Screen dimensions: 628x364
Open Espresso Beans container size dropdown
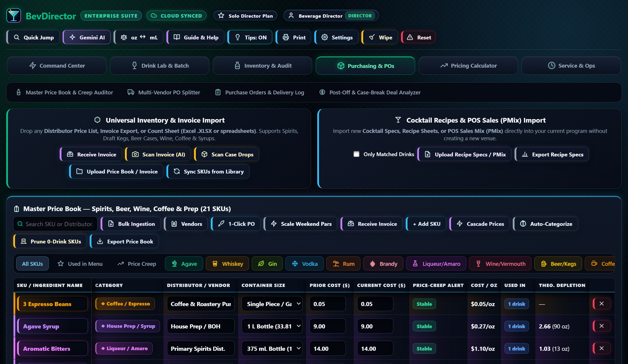(272, 304)
